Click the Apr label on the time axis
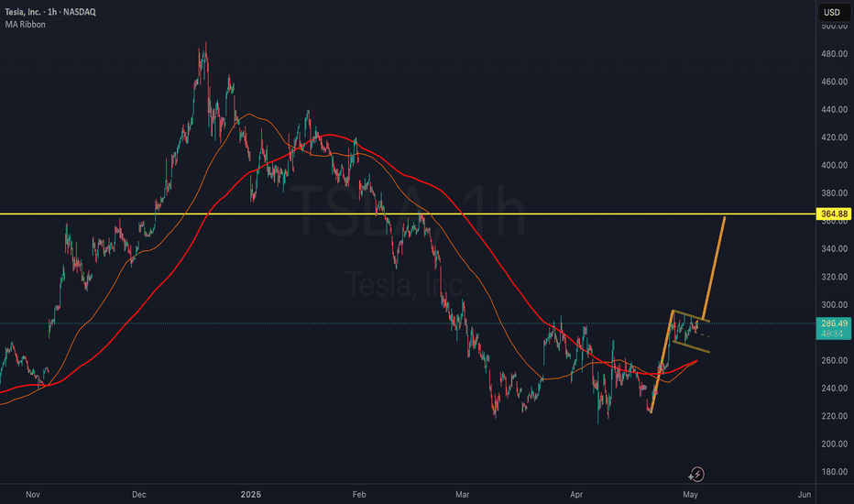The image size is (854, 504). pyautogui.click(x=576, y=495)
